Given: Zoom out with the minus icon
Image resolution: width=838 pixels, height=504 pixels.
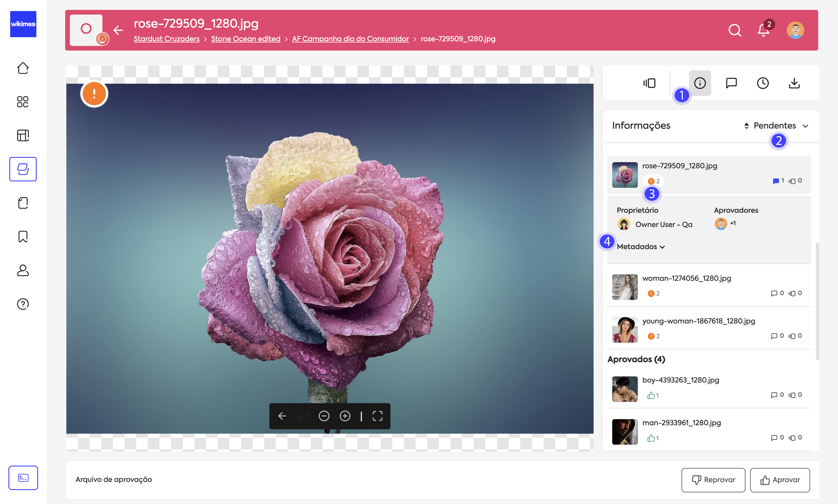Looking at the screenshot, I should [324, 416].
